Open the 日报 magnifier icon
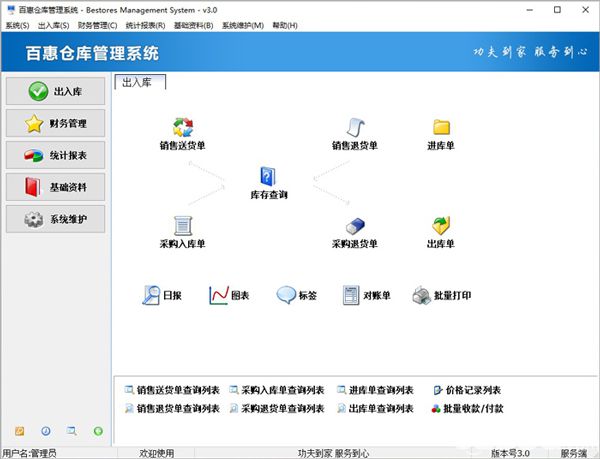 [151, 295]
